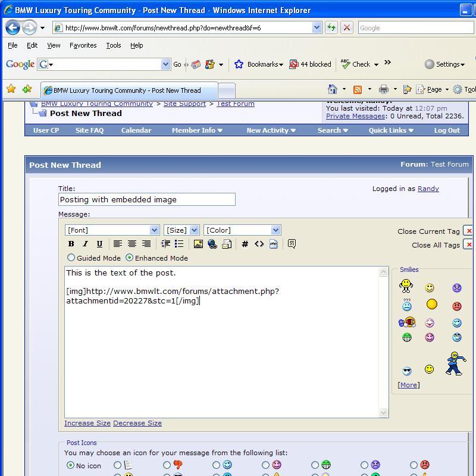476x476 pixels.
Task: Click the Log Out navigation link
Action: tap(447, 130)
